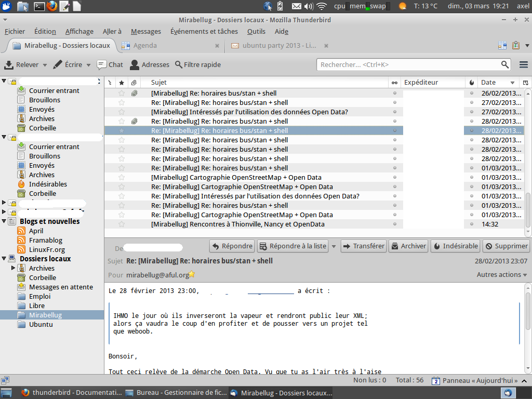Open the hamburger application menu

(x=524, y=65)
